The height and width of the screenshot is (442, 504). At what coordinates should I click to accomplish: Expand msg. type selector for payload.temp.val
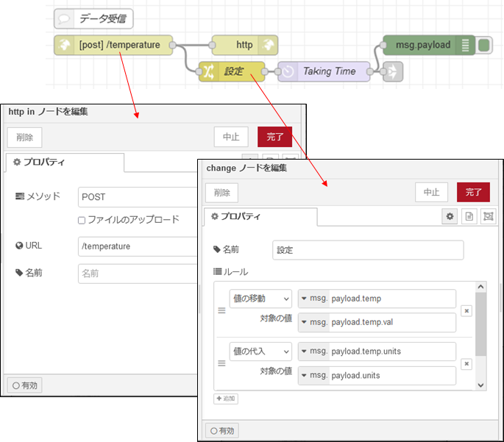(313, 322)
